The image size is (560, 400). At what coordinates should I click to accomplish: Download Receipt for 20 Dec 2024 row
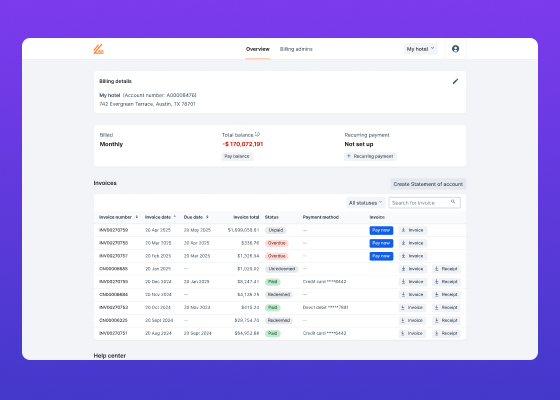pyautogui.click(x=446, y=282)
